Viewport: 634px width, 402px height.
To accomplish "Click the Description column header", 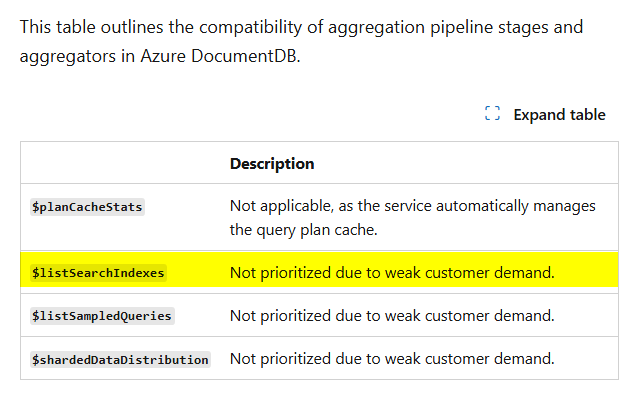I will click(x=272, y=163).
